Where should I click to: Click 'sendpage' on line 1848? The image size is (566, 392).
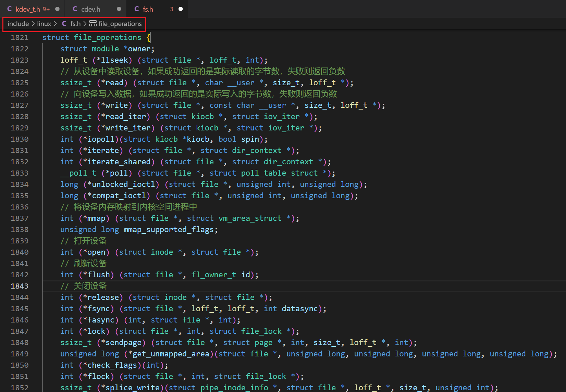(x=123, y=343)
